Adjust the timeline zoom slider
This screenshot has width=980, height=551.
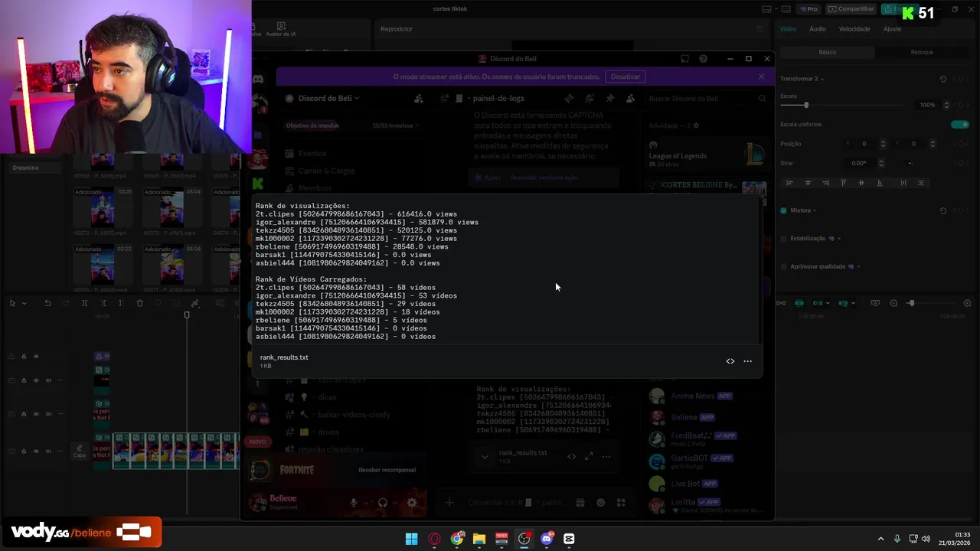[x=911, y=304]
